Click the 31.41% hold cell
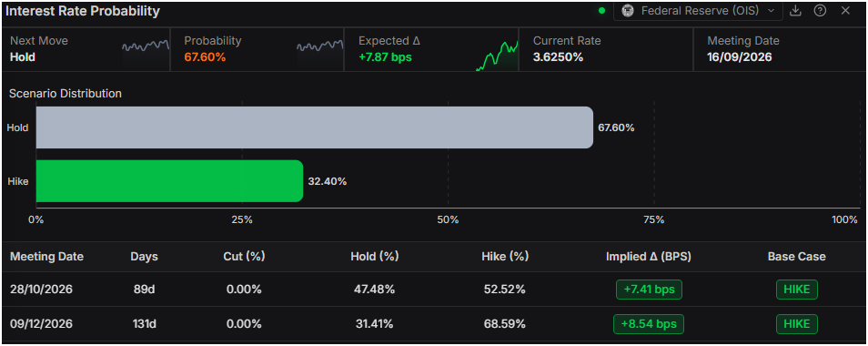Viewport: 868px width, 346px height. (375, 324)
